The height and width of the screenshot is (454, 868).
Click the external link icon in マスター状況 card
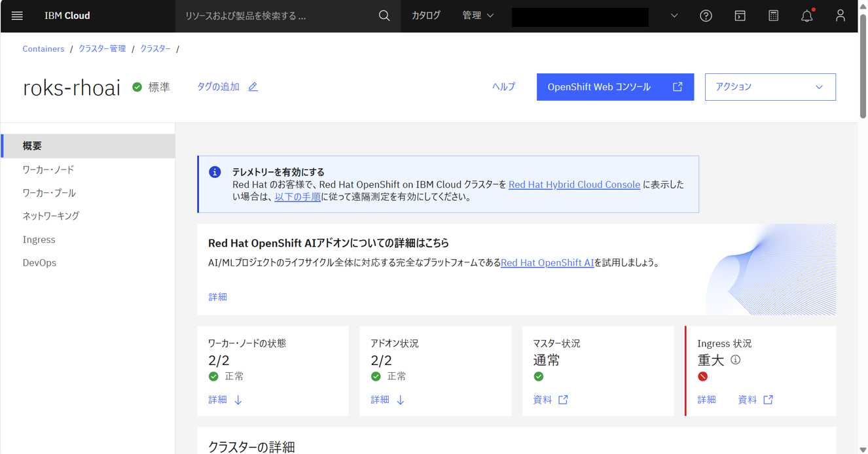click(x=563, y=400)
